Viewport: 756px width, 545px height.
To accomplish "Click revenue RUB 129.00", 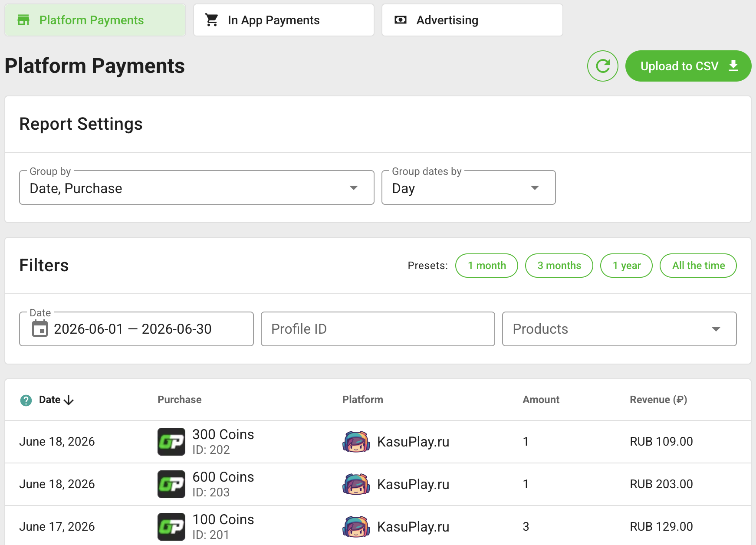I will click(x=661, y=527).
